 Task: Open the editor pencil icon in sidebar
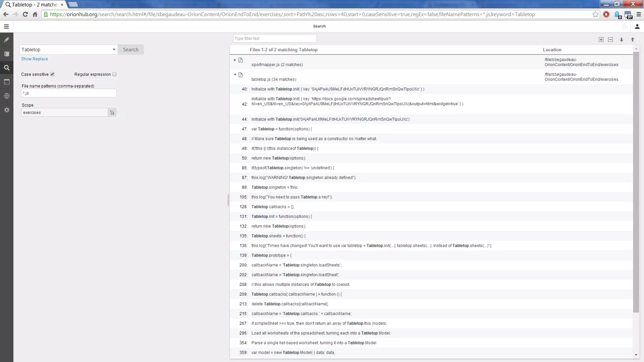[7, 40]
